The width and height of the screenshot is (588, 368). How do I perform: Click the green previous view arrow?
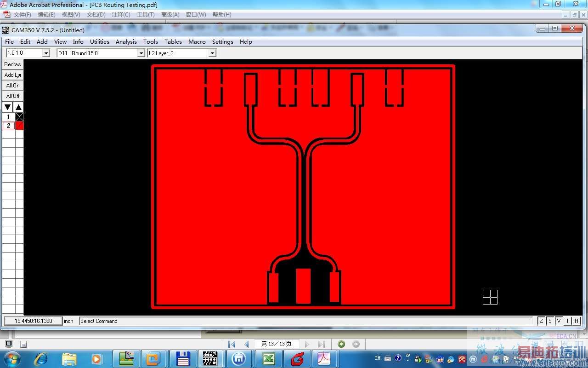coord(341,344)
